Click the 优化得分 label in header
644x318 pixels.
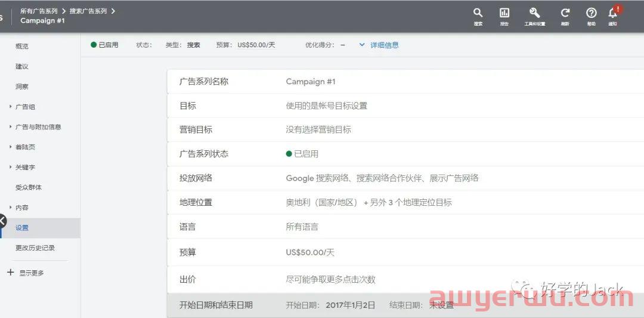coord(319,45)
